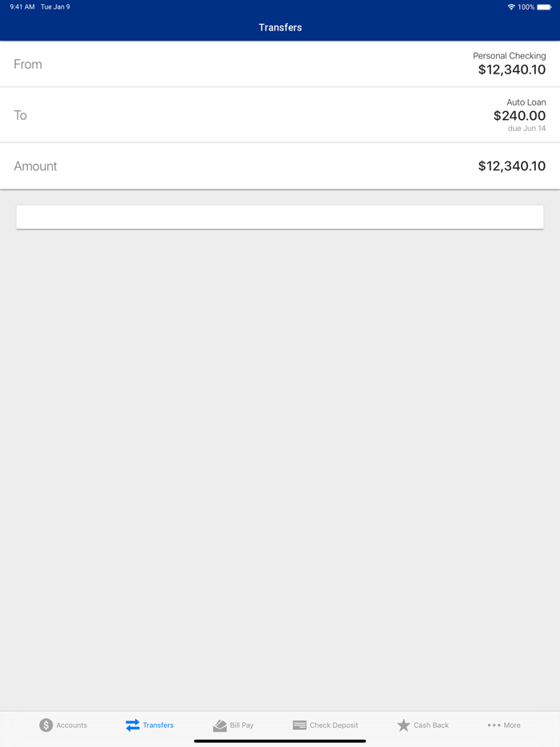Open the Cash Back star icon

pyautogui.click(x=403, y=725)
